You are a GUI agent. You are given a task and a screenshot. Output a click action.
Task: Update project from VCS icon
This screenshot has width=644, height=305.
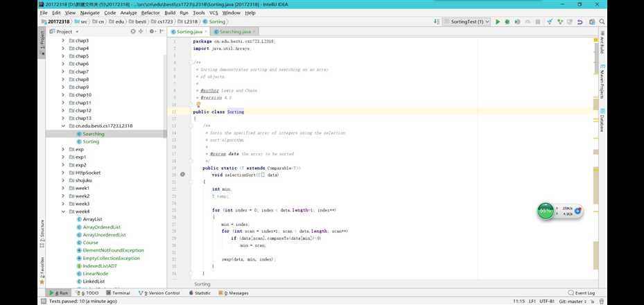[550, 21]
